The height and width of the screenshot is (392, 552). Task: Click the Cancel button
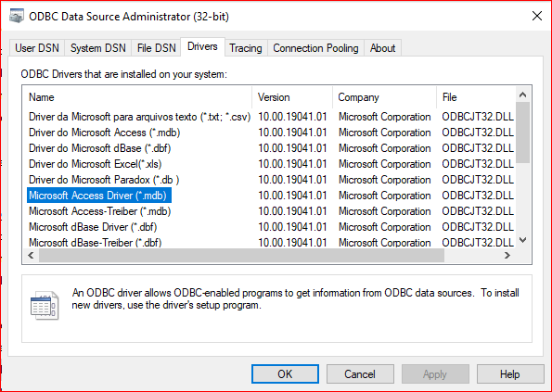tap(360, 374)
